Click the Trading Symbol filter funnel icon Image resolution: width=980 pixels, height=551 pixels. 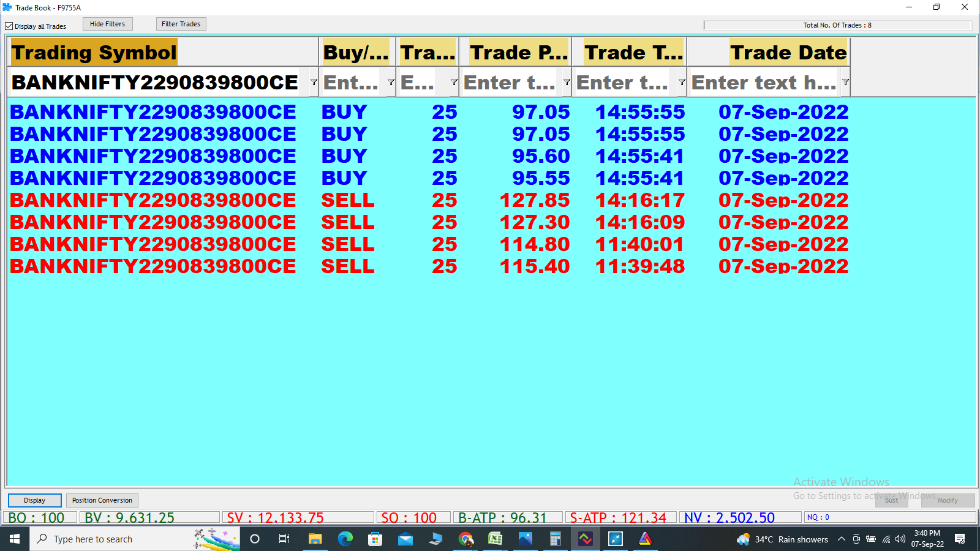[314, 82]
